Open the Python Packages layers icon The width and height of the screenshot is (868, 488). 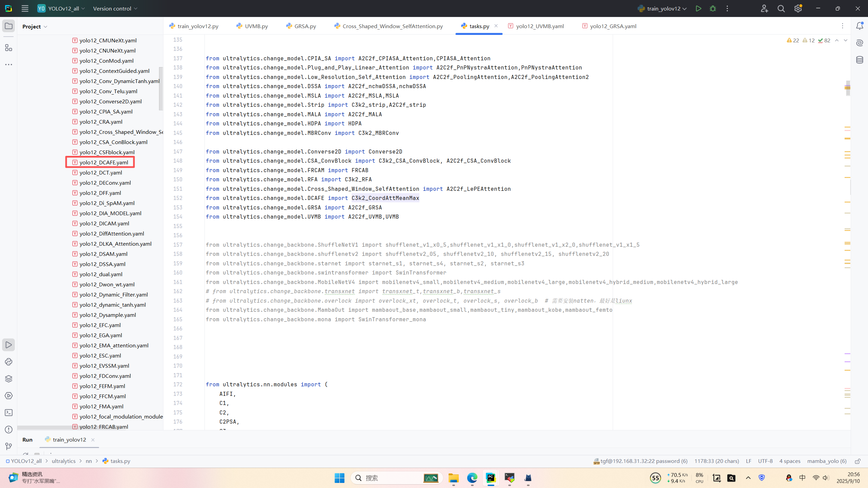[8, 379]
